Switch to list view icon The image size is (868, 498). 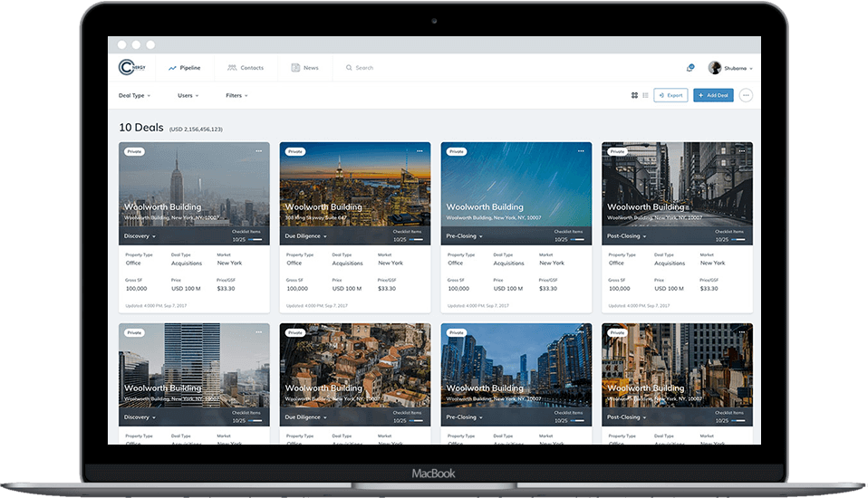(645, 95)
